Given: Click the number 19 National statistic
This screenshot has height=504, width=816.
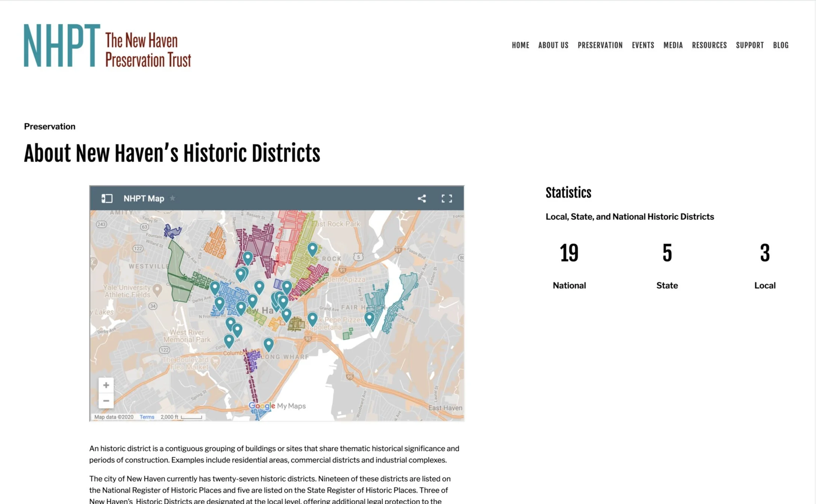Looking at the screenshot, I should (x=569, y=253).
